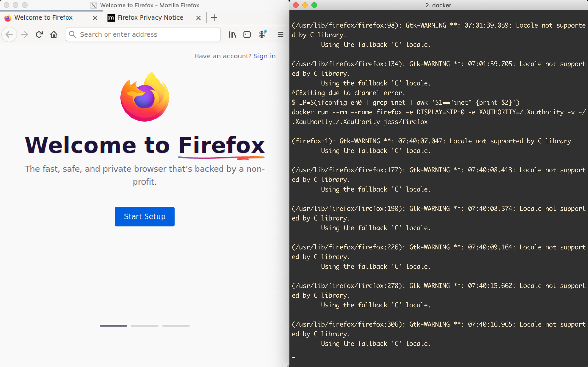This screenshot has width=588, height=367.
Task: Select the second onboarding step indicator
Action: coord(144,325)
